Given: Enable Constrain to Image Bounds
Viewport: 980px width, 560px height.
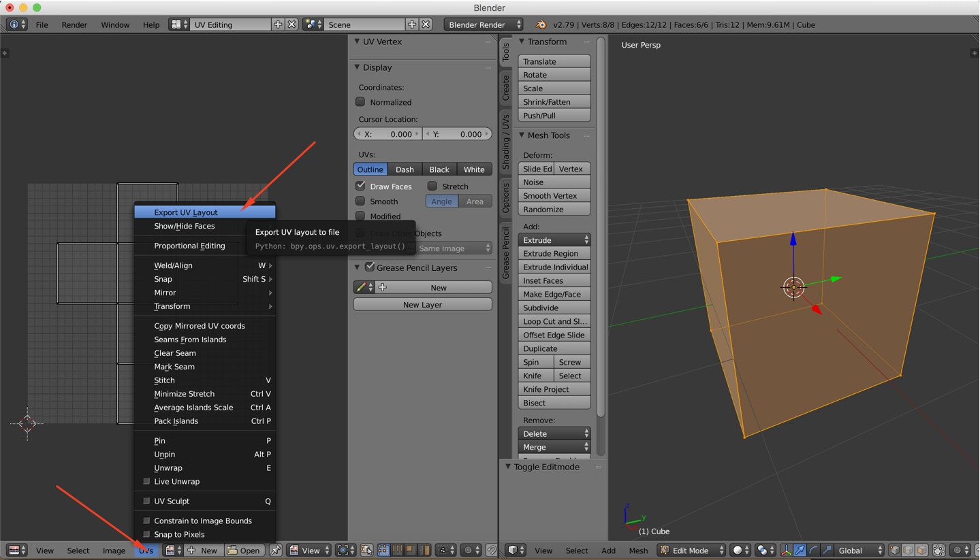Looking at the screenshot, I should pyautogui.click(x=146, y=521).
